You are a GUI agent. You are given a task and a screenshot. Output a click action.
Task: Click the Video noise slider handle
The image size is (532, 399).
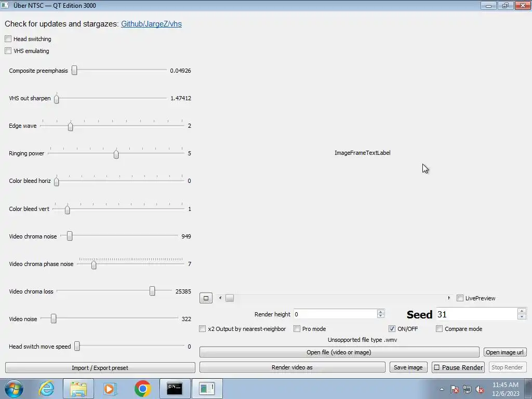coord(54,318)
